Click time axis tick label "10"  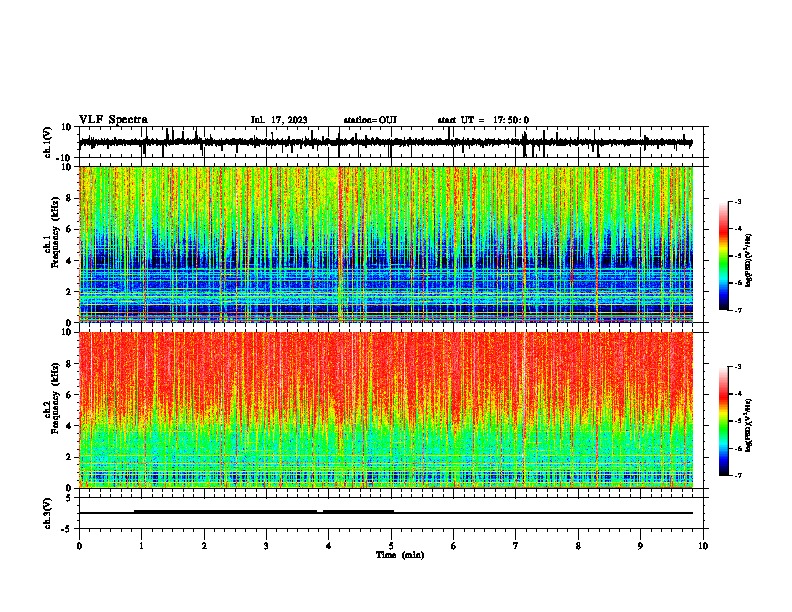pos(703,546)
